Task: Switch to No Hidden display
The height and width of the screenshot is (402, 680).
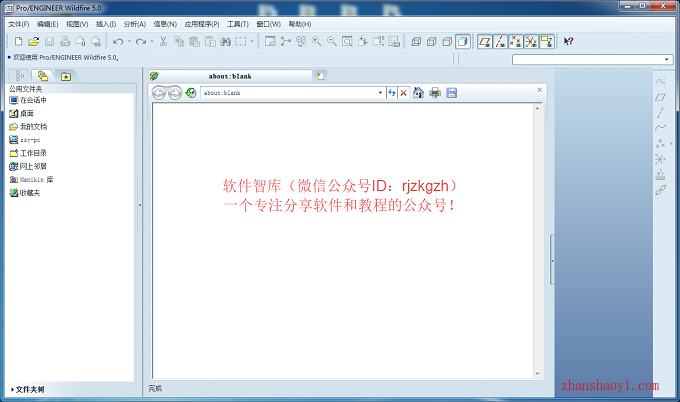Action: click(447, 42)
